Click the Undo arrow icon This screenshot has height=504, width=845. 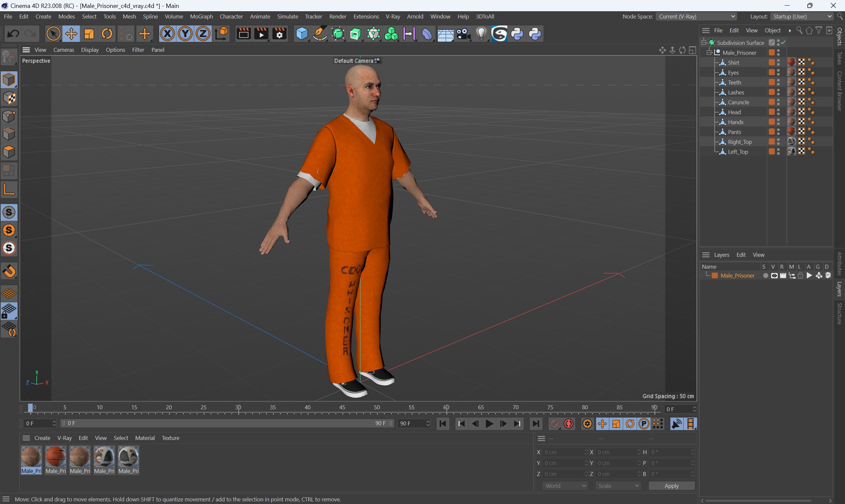13,34
